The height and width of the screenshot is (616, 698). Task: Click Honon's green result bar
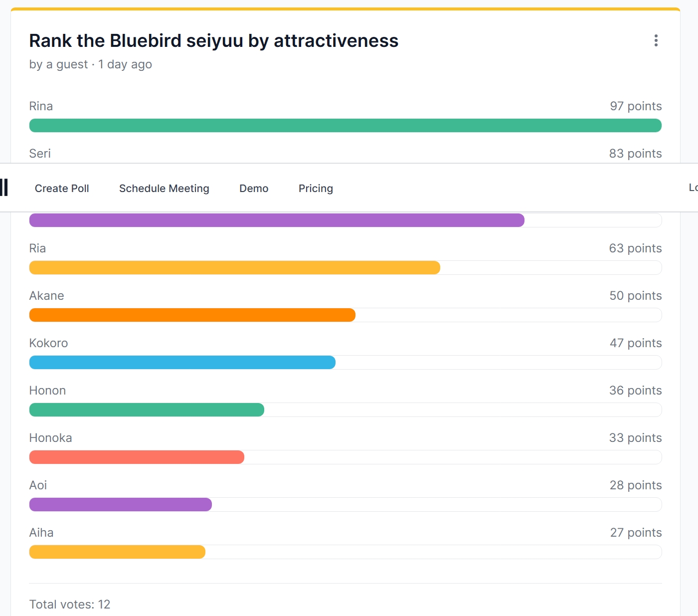click(147, 410)
